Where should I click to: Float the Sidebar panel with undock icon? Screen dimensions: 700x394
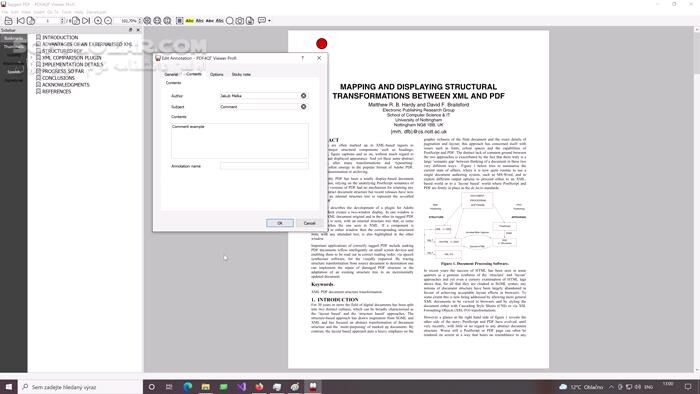pyautogui.click(x=130, y=30)
